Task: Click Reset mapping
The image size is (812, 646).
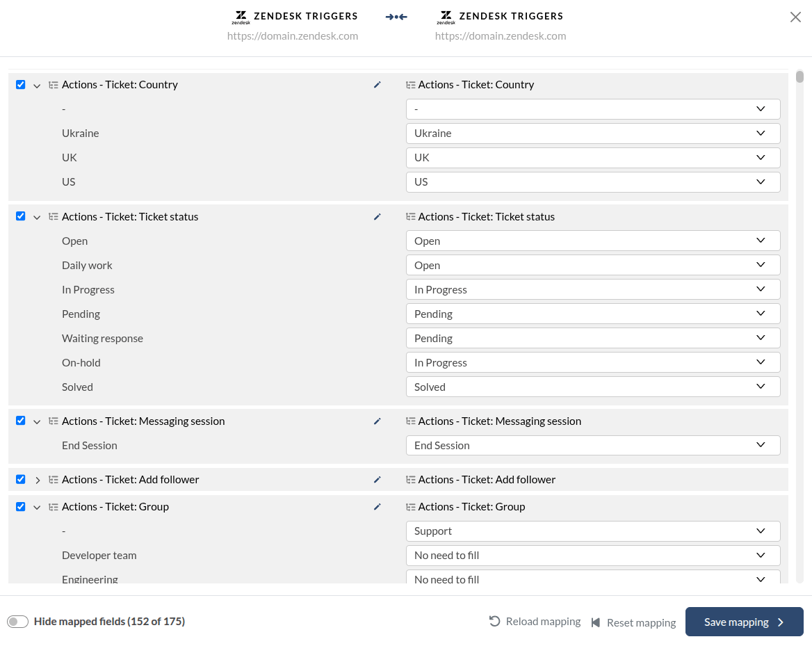Action: [634, 622]
